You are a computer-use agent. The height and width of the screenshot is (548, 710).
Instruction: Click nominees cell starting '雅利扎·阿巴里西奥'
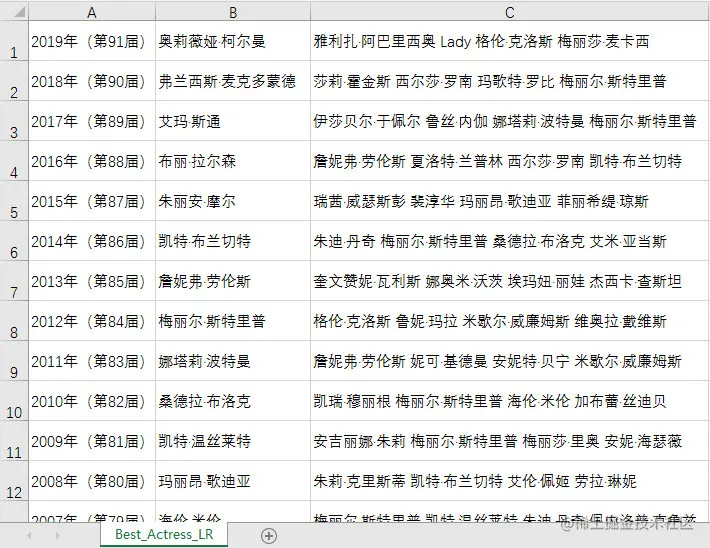coord(510,41)
